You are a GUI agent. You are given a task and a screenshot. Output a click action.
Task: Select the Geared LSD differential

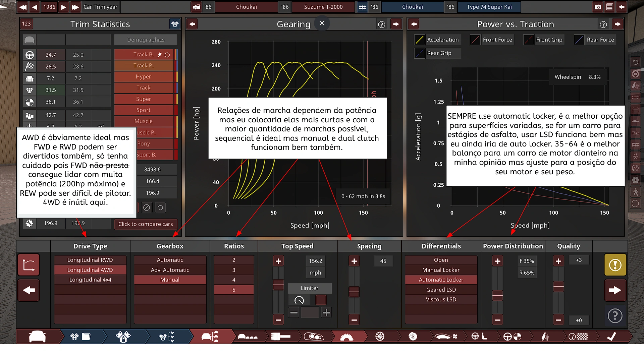pos(441,290)
